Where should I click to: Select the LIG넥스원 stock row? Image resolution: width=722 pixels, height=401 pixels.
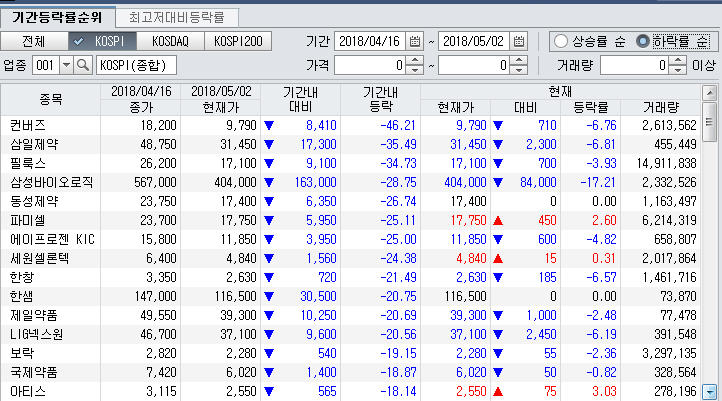350,334
